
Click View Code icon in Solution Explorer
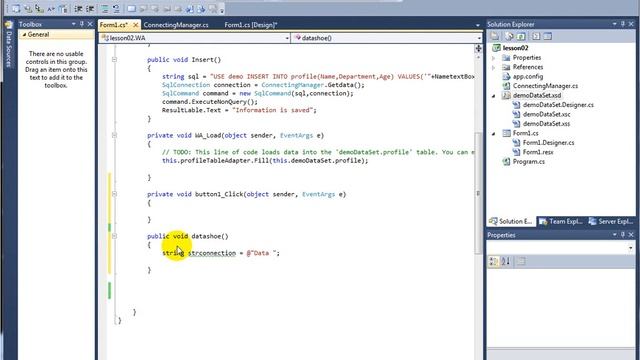click(536, 36)
